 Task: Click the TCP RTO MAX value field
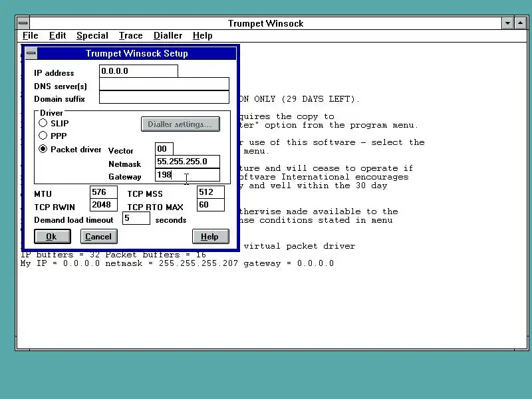tap(211, 205)
